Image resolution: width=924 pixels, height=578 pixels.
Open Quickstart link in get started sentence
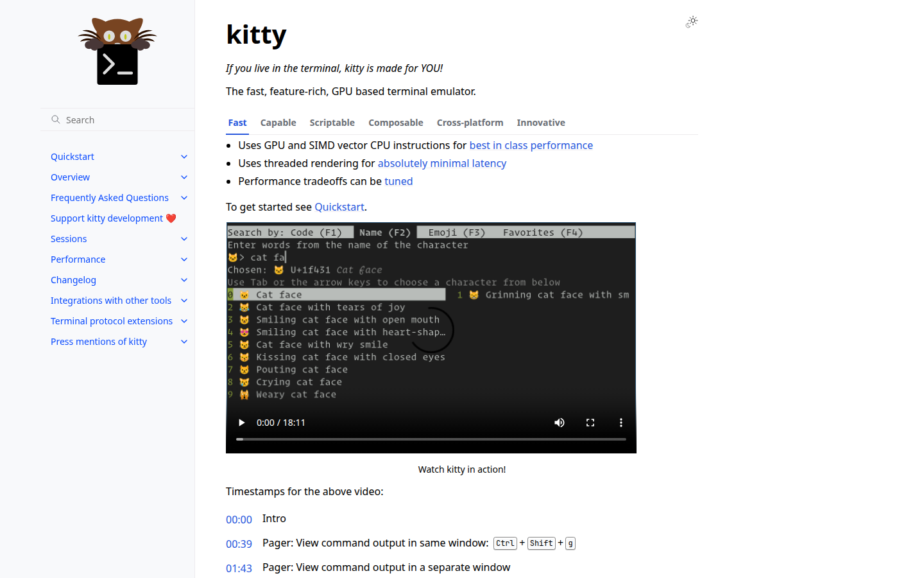coord(339,207)
